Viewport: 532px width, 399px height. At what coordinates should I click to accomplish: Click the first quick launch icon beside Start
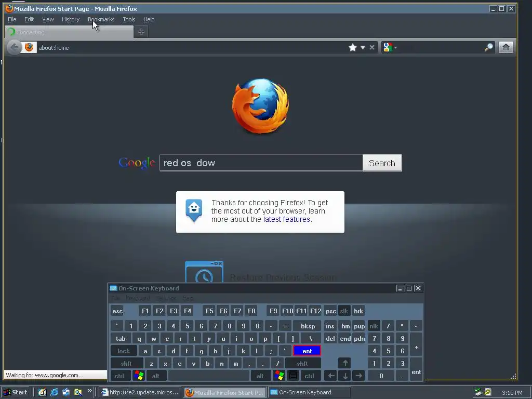42,392
